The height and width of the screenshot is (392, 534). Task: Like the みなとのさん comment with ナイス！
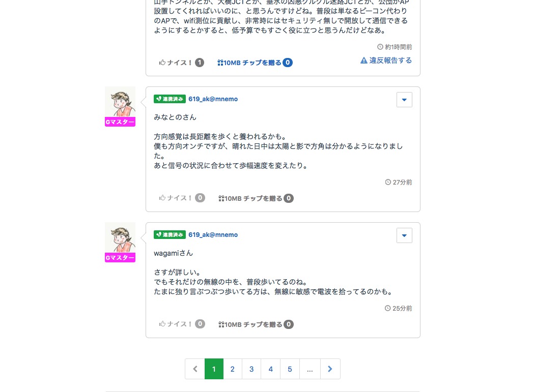(x=176, y=198)
